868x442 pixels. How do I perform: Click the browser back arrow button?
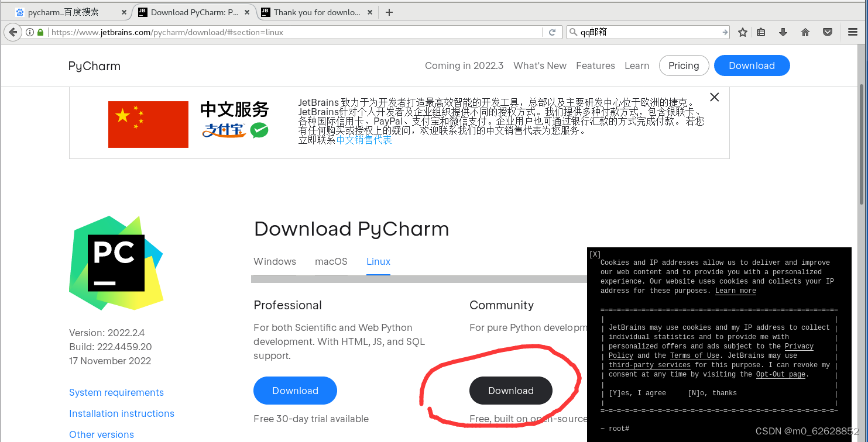point(13,33)
